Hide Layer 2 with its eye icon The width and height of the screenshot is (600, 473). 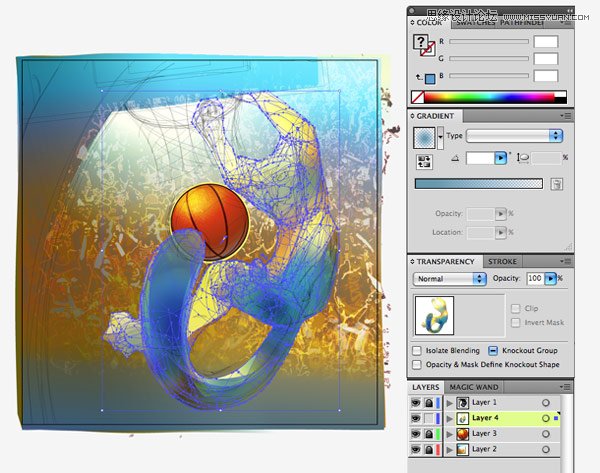tap(416, 450)
